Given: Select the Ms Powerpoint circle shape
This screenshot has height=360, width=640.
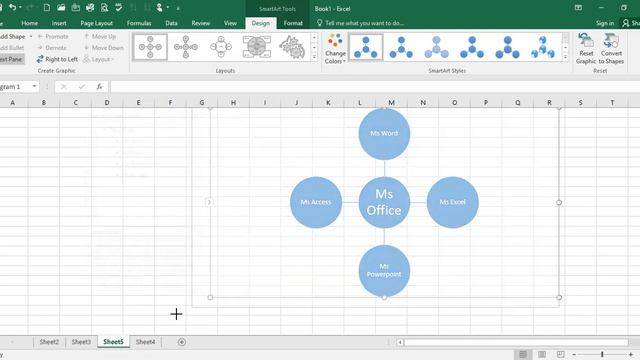Looking at the screenshot, I should pos(384,271).
